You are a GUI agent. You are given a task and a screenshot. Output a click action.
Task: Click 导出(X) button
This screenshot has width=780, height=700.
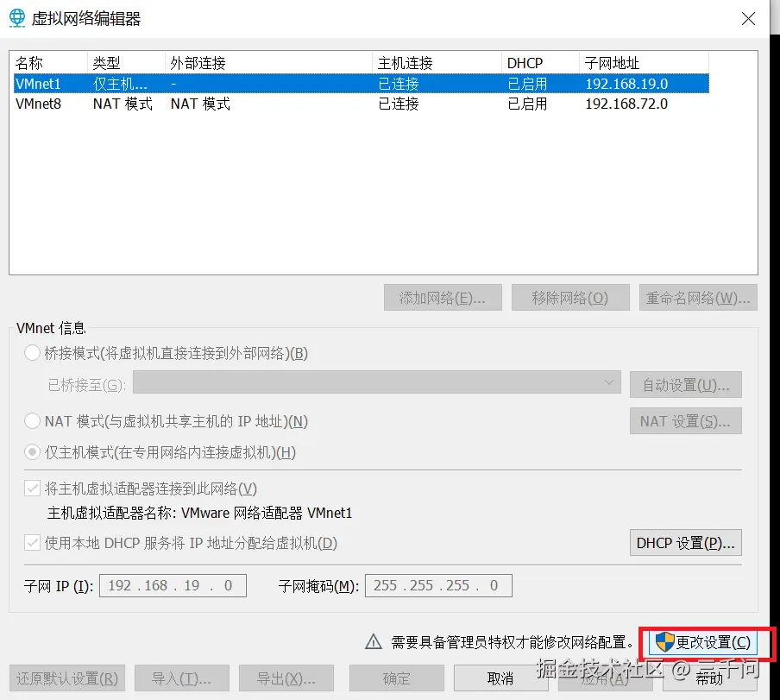click(286, 678)
